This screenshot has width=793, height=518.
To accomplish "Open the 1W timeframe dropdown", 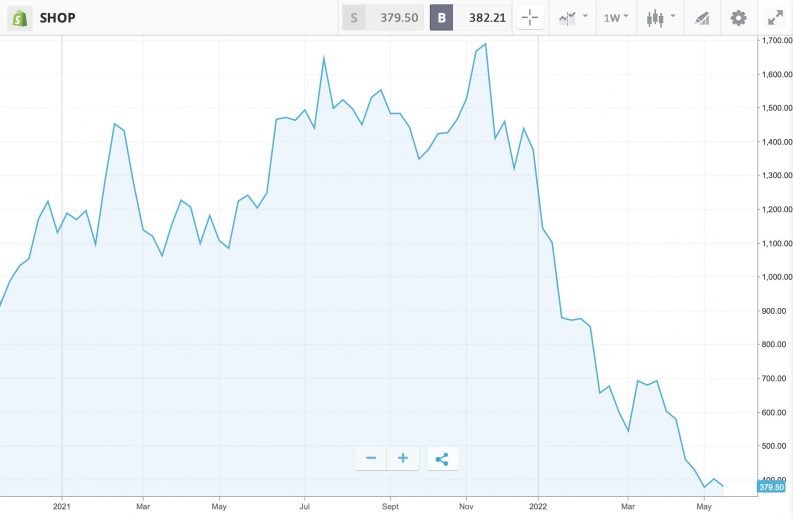I will 616,18.
